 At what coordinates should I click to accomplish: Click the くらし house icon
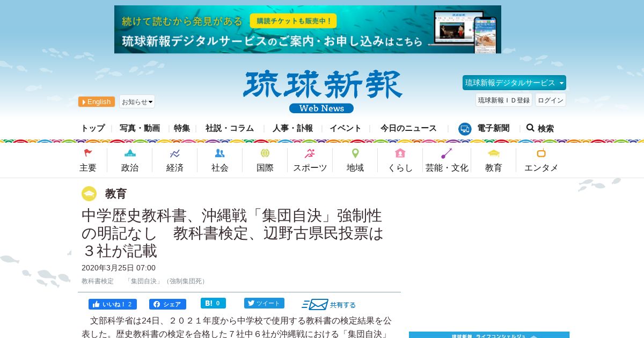click(x=400, y=153)
